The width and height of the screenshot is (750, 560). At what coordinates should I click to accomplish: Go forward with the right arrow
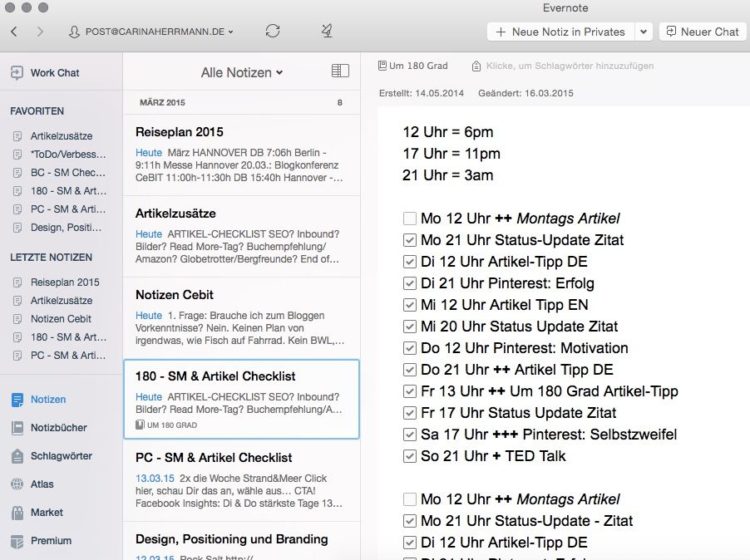click(40, 32)
